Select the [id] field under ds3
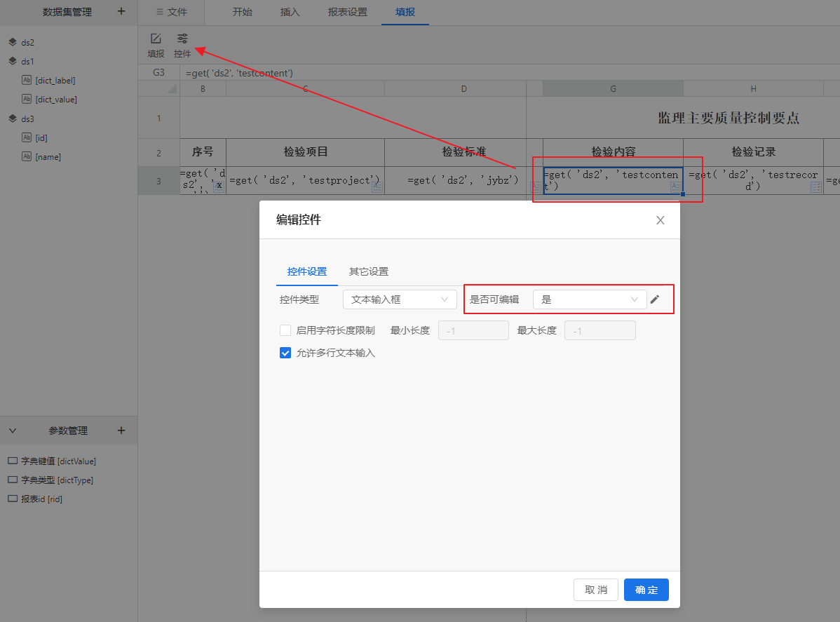The height and width of the screenshot is (622, 840). click(41, 137)
